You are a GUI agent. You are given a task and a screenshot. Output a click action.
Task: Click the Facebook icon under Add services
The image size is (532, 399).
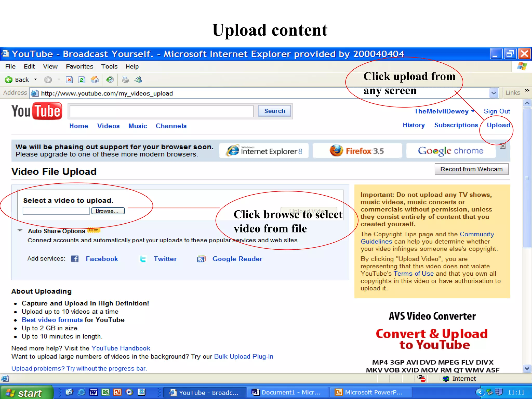75,259
